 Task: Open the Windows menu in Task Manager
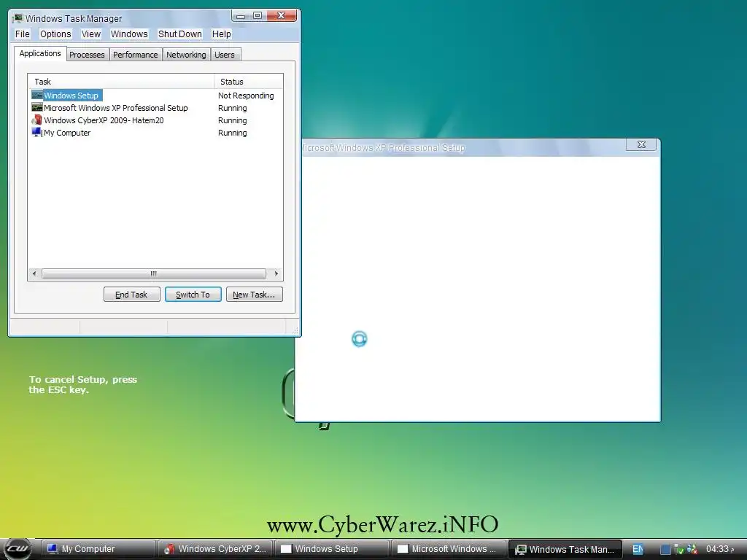click(x=129, y=34)
